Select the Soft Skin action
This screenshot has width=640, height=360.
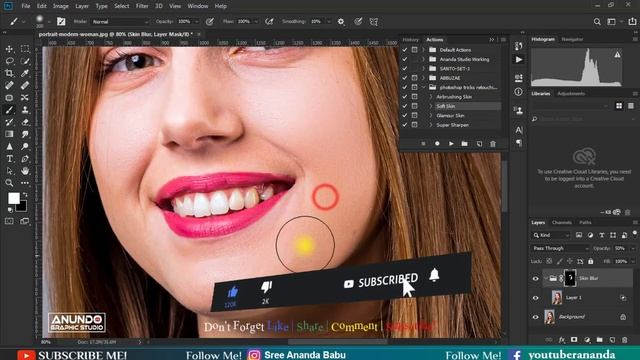coord(467,106)
